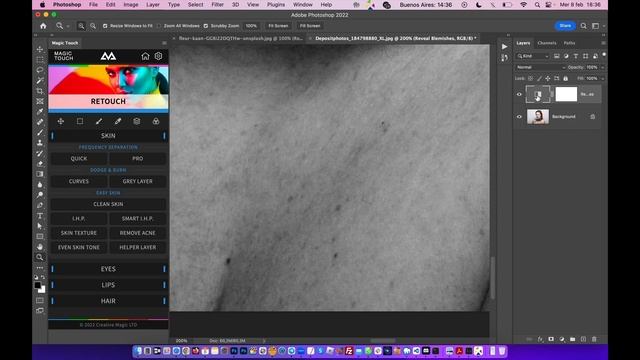Image resolution: width=640 pixels, height=360 pixels.
Task: Click the blue Share button
Action: (x=565, y=26)
